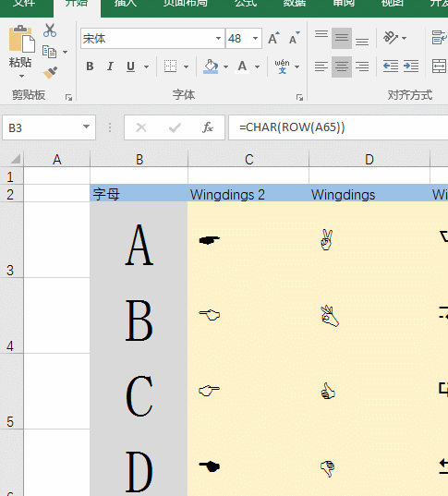Click the insert function fx icon
The width and height of the screenshot is (448, 496).
click(x=208, y=127)
